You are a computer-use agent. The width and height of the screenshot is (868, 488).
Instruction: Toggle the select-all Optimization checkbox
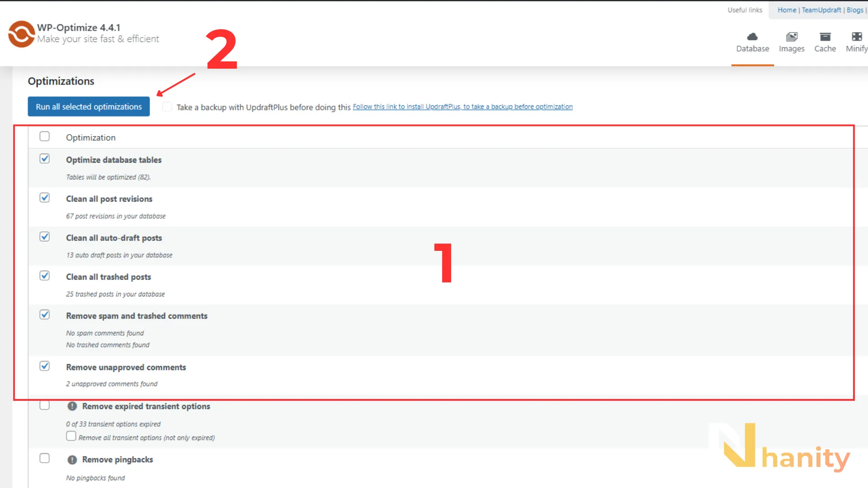tap(44, 136)
